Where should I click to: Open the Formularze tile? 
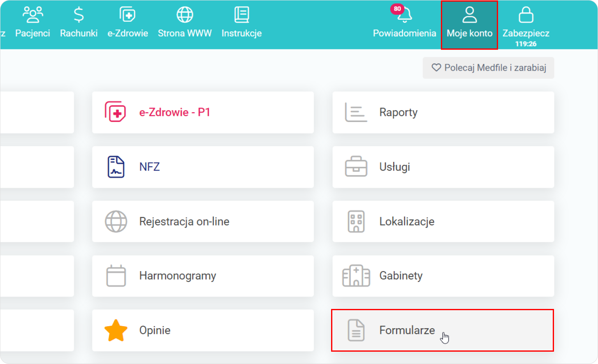[x=442, y=330]
